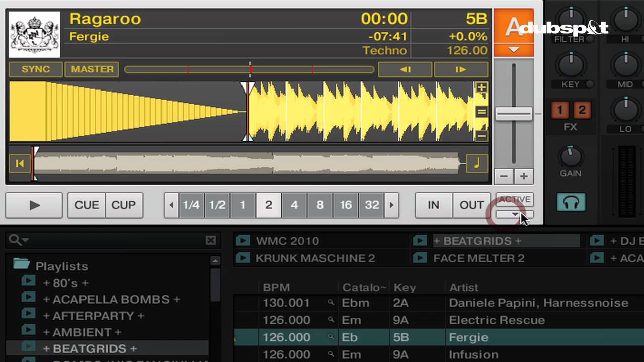Click the CUP button
The width and height of the screenshot is (644, 362).
pyautogui.click(x=123, y=205)
